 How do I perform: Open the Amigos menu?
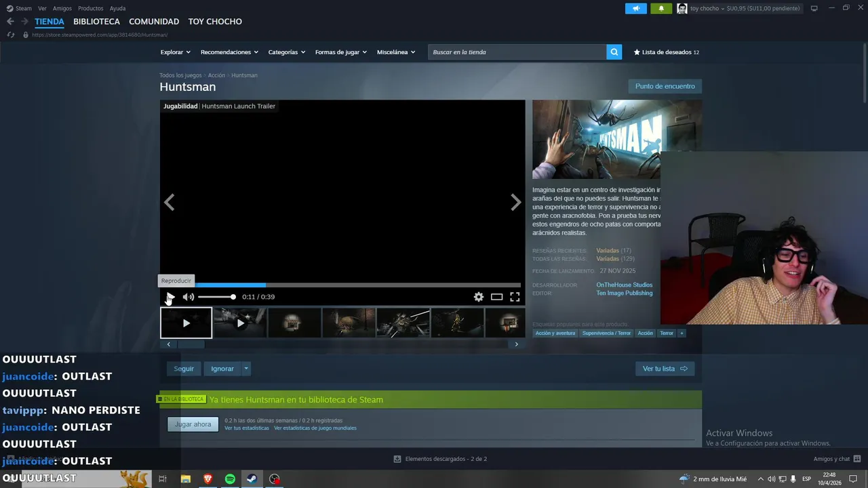point(62,8)
